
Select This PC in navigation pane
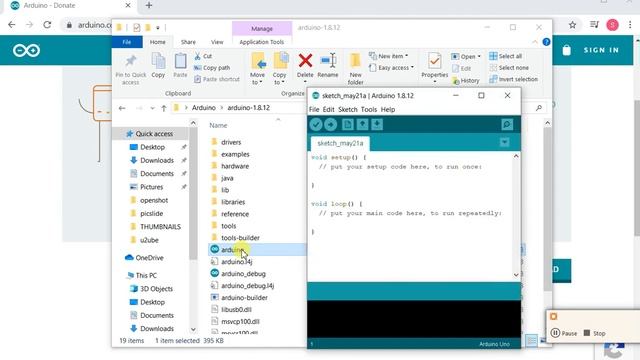141,276
